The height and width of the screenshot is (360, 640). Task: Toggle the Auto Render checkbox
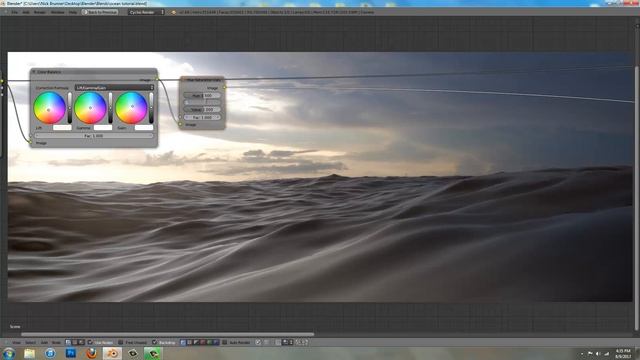(x=224, y=342)
